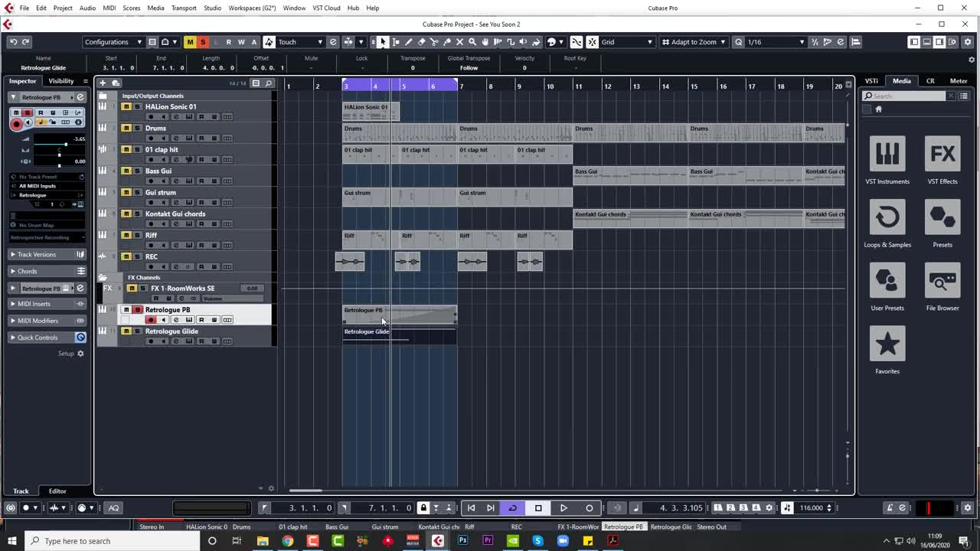Toggle global Solo S button
Image resolution: width=980 pixels, height=551 pixels.
click(203, 42)
